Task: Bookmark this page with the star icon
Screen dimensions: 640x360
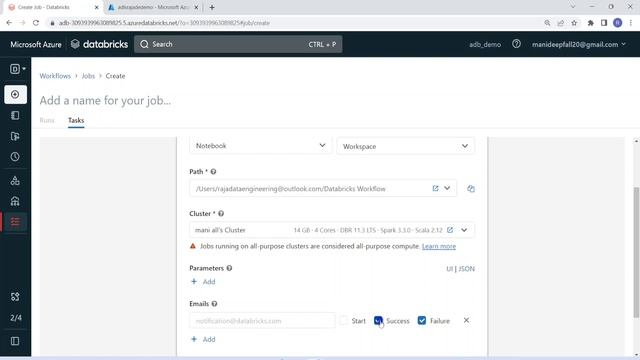Action: pyautogui.click(x=574, y=23)
